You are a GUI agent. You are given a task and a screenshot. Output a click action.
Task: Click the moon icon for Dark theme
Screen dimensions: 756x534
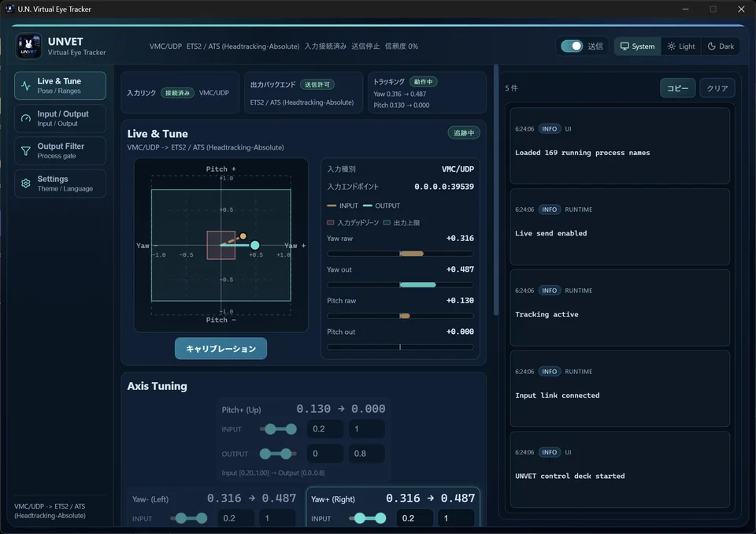tap(712, 46)
